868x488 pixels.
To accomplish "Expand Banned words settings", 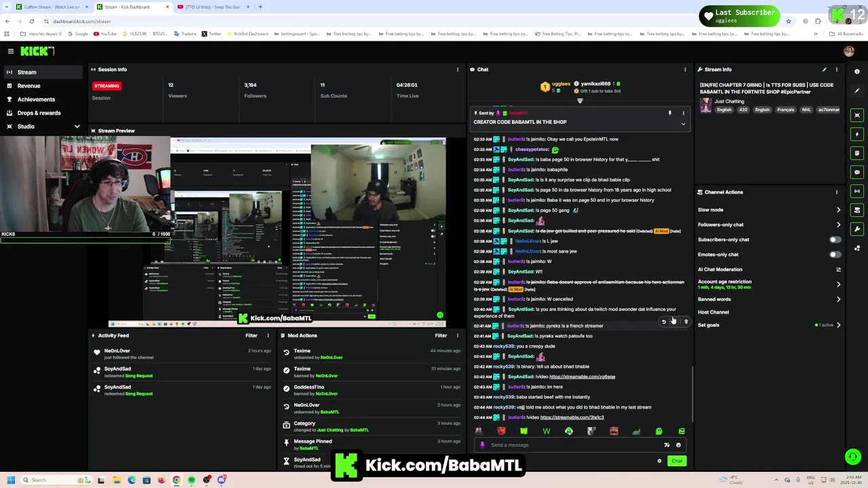I will point(838,299).
